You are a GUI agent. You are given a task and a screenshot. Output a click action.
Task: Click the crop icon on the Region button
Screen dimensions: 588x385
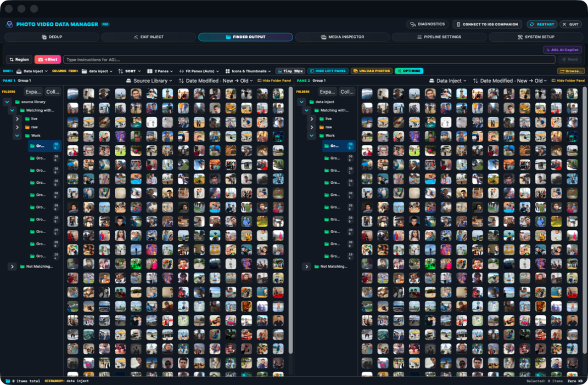coord(11,60)
